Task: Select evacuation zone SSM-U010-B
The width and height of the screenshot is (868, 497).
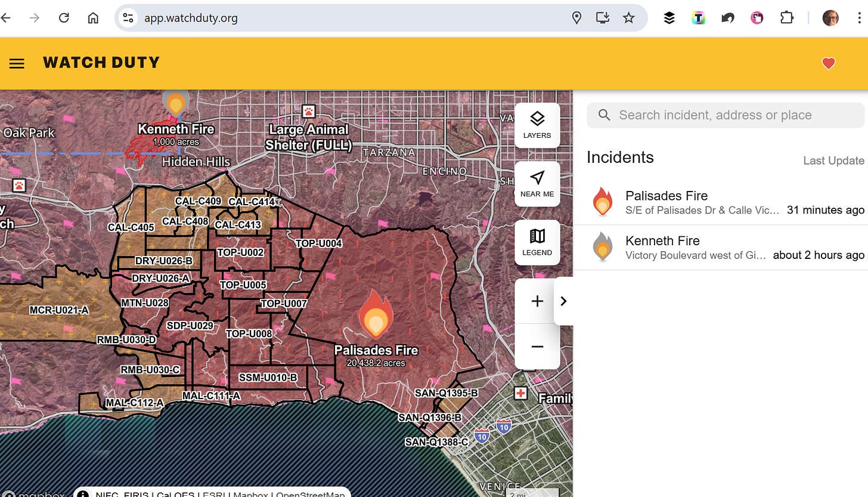Action: pos(268,378)
